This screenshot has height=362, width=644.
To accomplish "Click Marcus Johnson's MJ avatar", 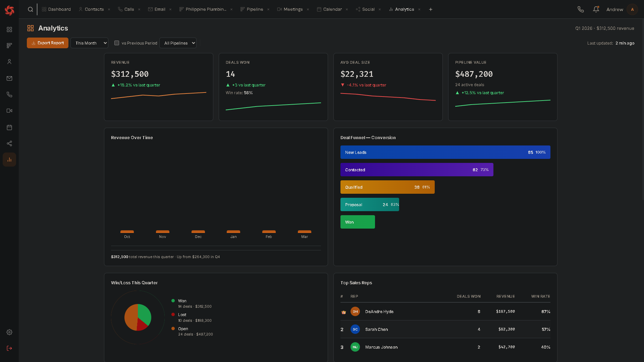I will pyautogui.click(x=355, y=347).
